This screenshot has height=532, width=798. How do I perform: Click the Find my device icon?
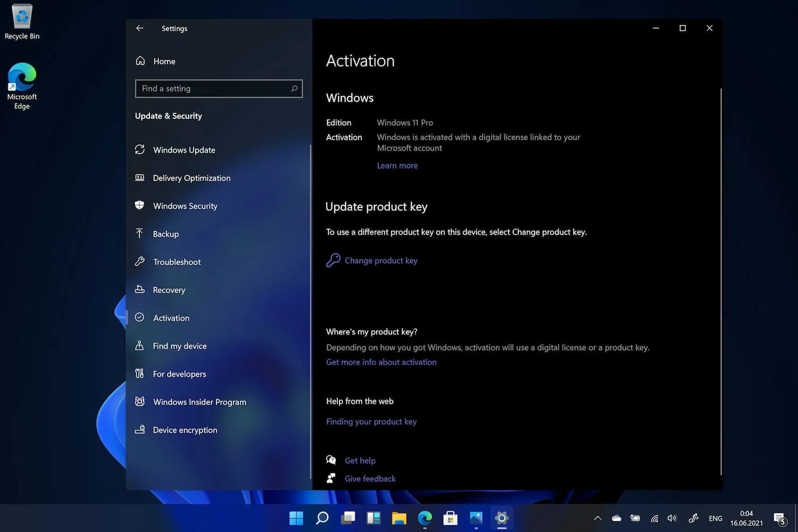[139, 345]
